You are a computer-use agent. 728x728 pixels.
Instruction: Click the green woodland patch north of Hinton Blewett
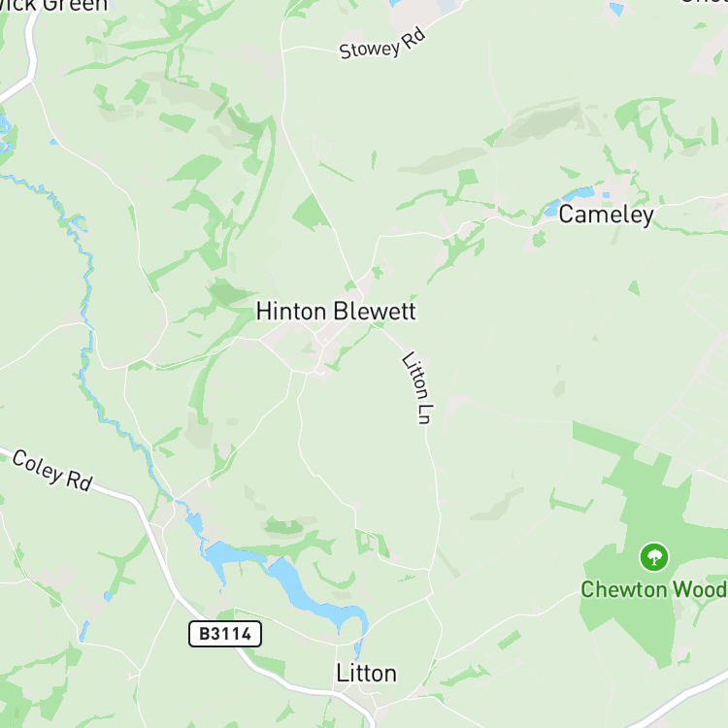point(310,213)
